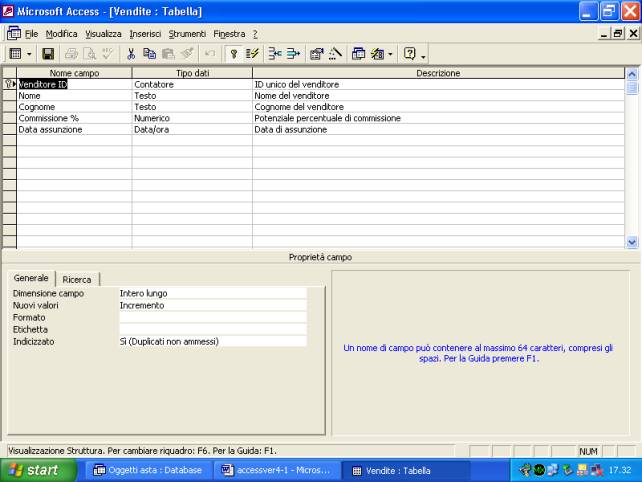Click the row selector for Nome row

[9, 95]
